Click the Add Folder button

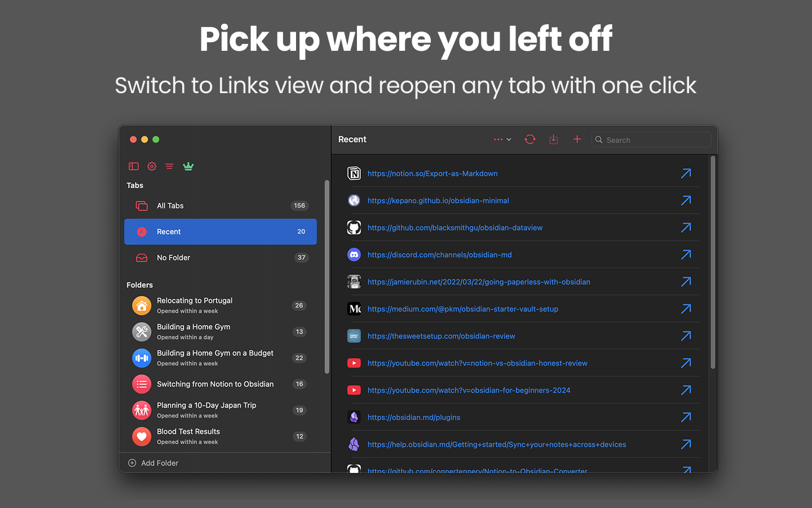pyautogui.click(x=153, y=463)
